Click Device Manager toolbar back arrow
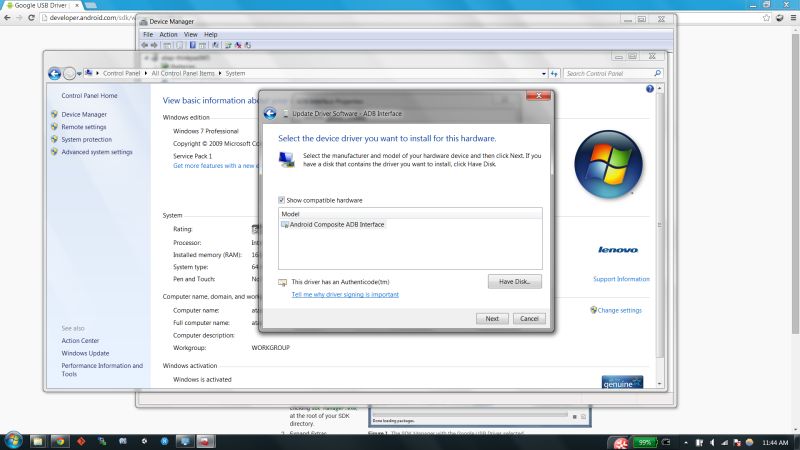 click(144, 45)
